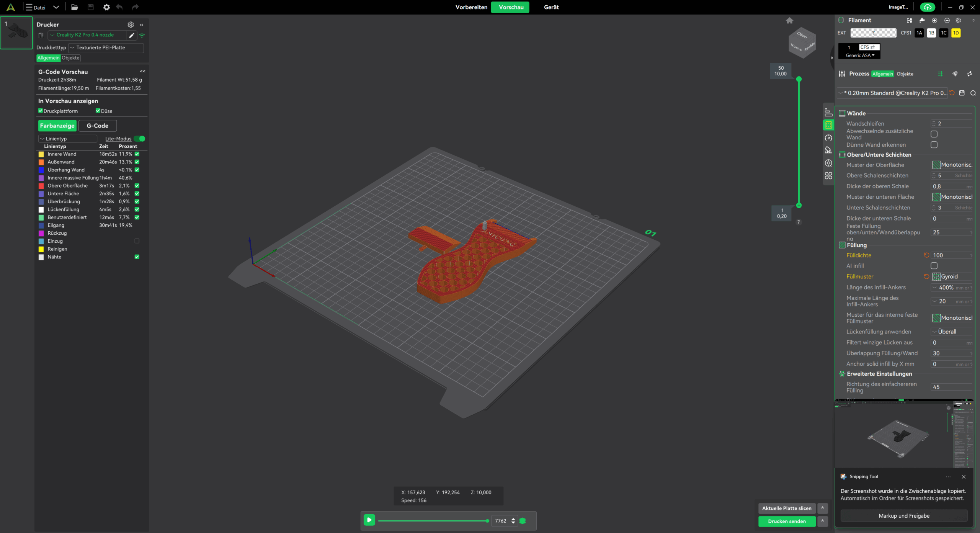
Task: Select the yellow 1D filament slot
Action: (x=956, y=33)
